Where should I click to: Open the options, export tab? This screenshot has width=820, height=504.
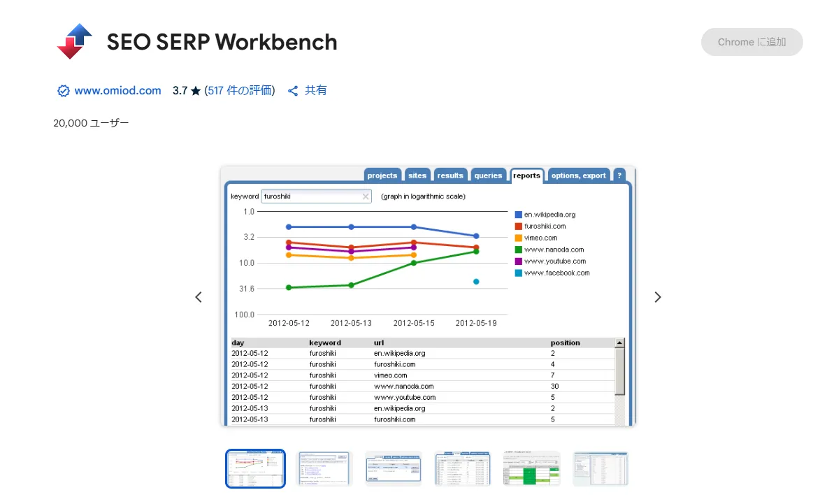point(578,175)
